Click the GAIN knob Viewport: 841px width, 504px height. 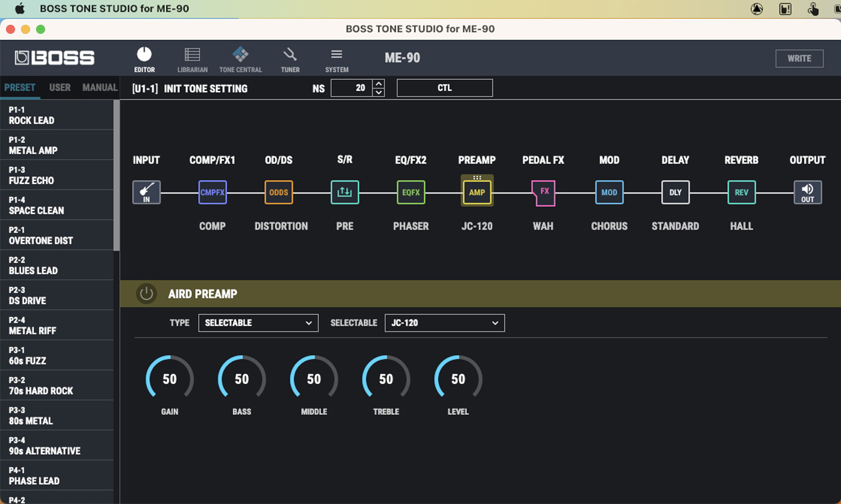coord(170,379)
